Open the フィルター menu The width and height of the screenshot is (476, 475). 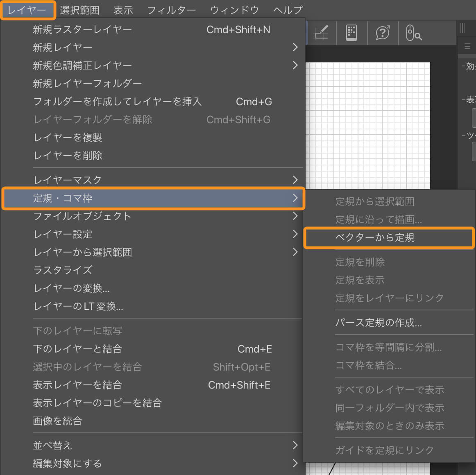[172, 10]
